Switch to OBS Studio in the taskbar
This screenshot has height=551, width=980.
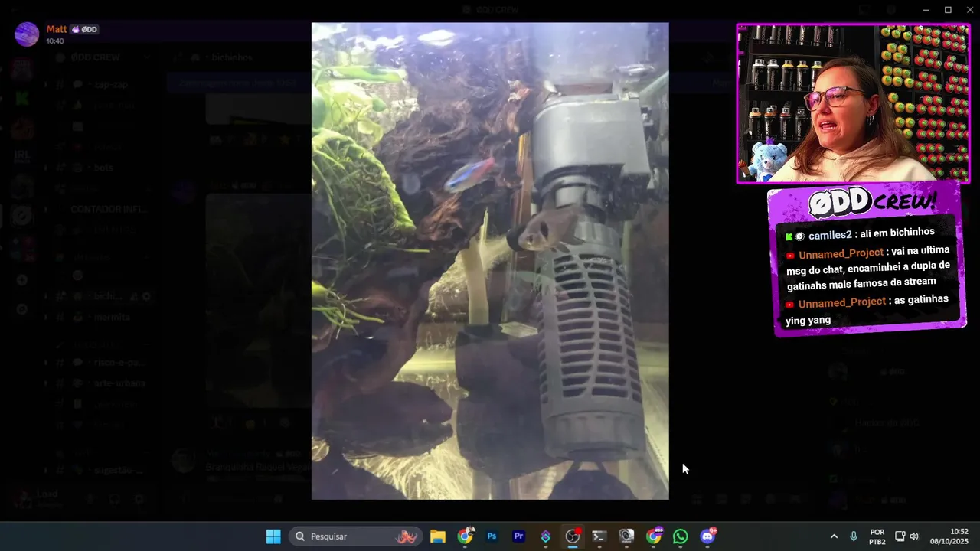(x=573, y=536)
